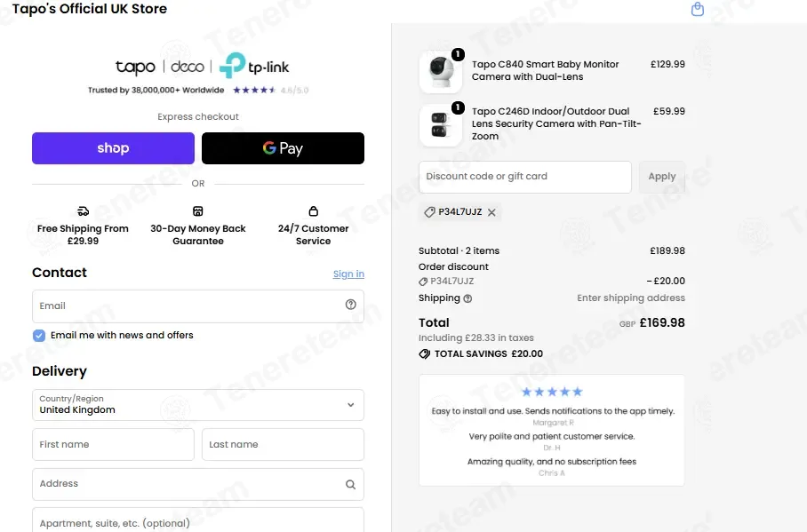This screenshot has width=807, height=532.
Task: Pay with Google Pay button
Action: [283, 148]
